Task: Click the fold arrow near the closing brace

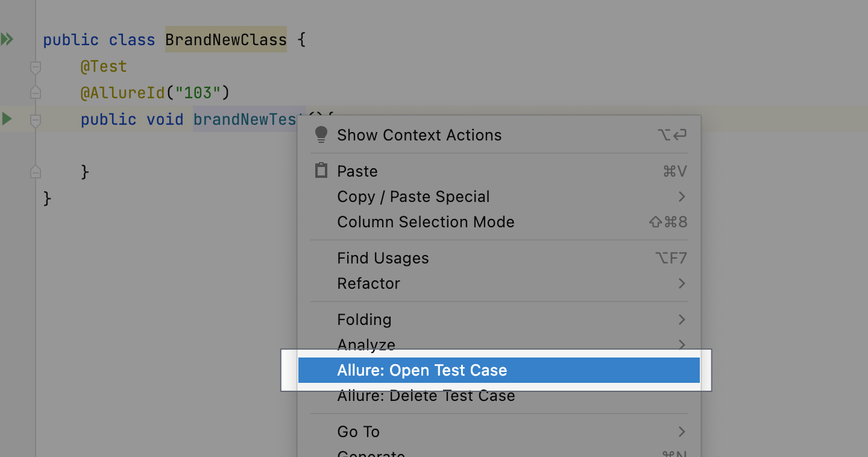Action: 35,172
